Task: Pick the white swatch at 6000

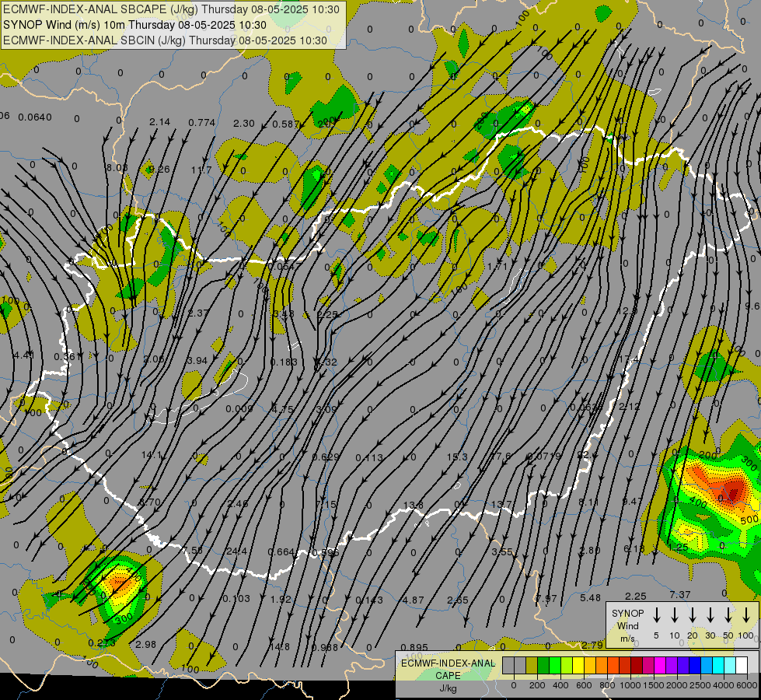Action: [x=741, y=666]
